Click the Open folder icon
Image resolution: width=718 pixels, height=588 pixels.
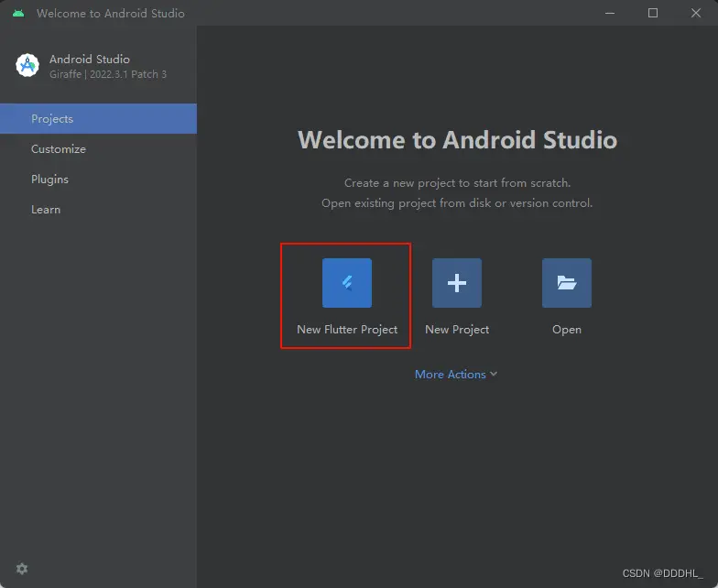click(x=566, y=282)
